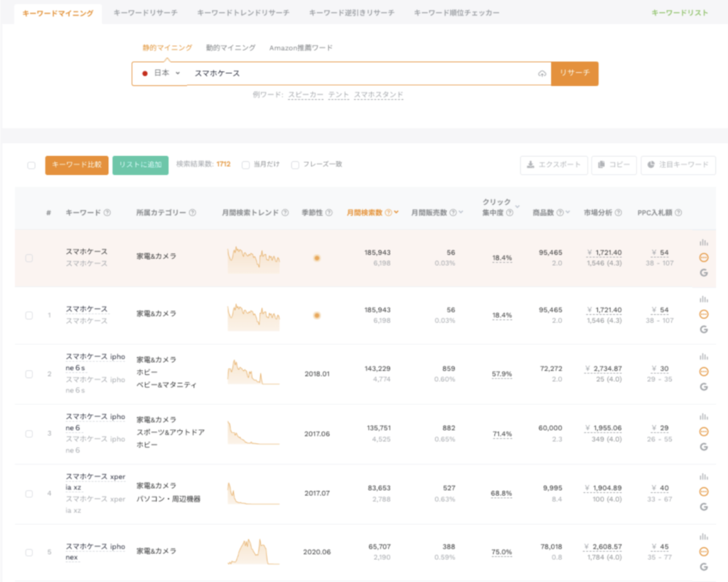
Task: Select the 動的マイニング tab
Action: (230, 48)
